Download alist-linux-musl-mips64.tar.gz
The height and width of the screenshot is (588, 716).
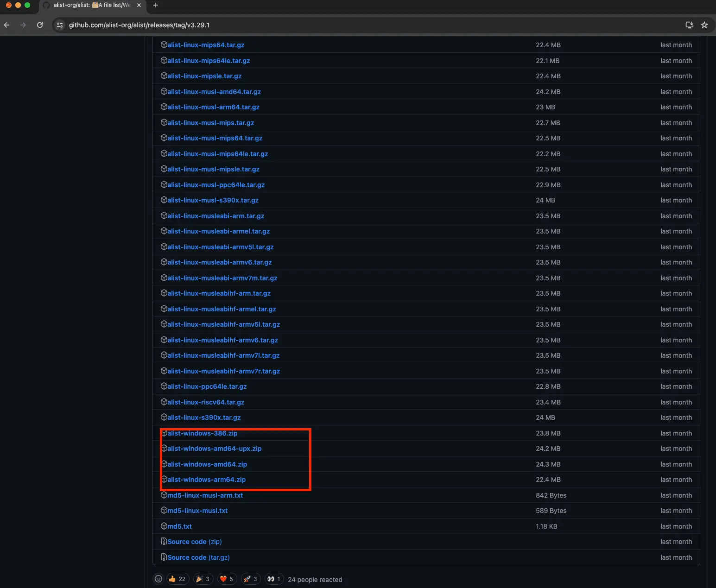coord(215,138)
